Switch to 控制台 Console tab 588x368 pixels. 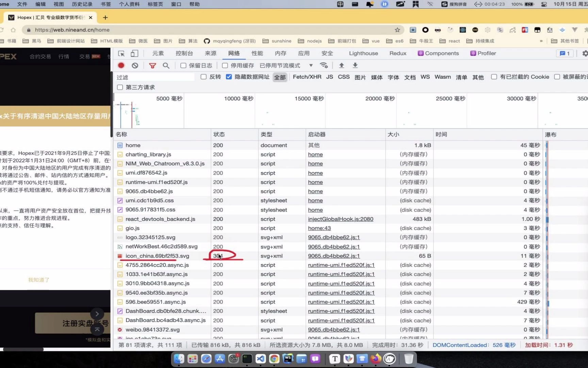coord(184,53)
